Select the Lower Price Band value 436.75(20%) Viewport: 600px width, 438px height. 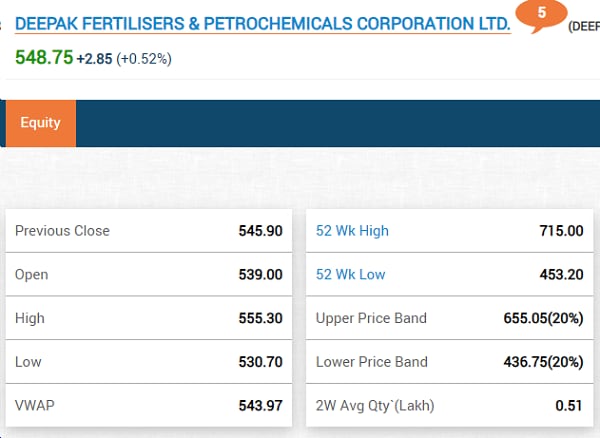543,362
